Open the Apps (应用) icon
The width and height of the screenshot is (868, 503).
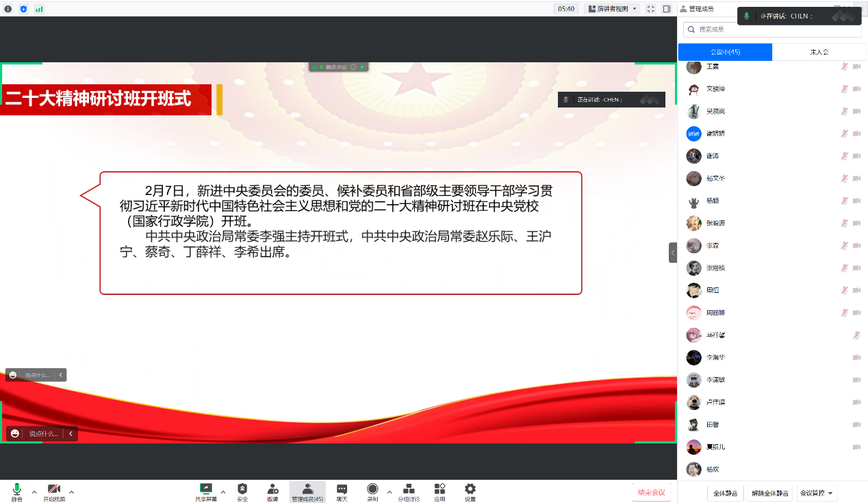439,489
